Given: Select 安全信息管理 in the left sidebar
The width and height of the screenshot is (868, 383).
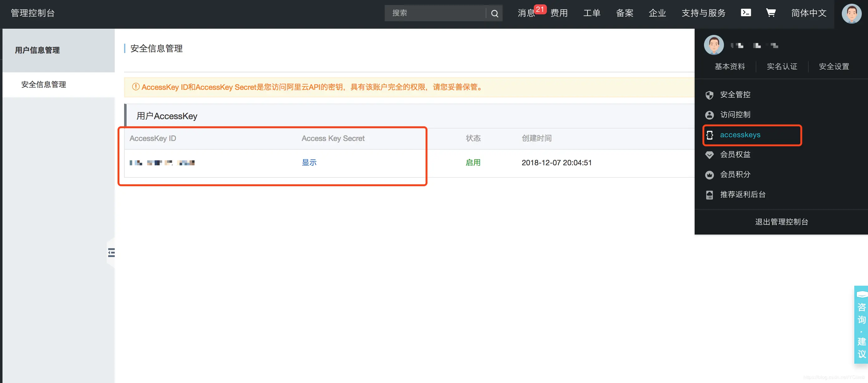Looking at the screenshot, I should (44, 84).
